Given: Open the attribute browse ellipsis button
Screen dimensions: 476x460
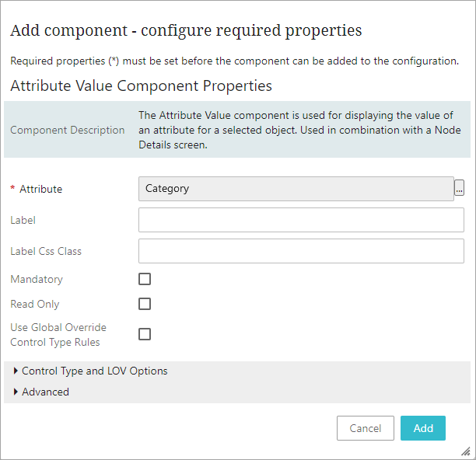Looking at the screenshot, I should pyautogui.click(x=459, y=188).
